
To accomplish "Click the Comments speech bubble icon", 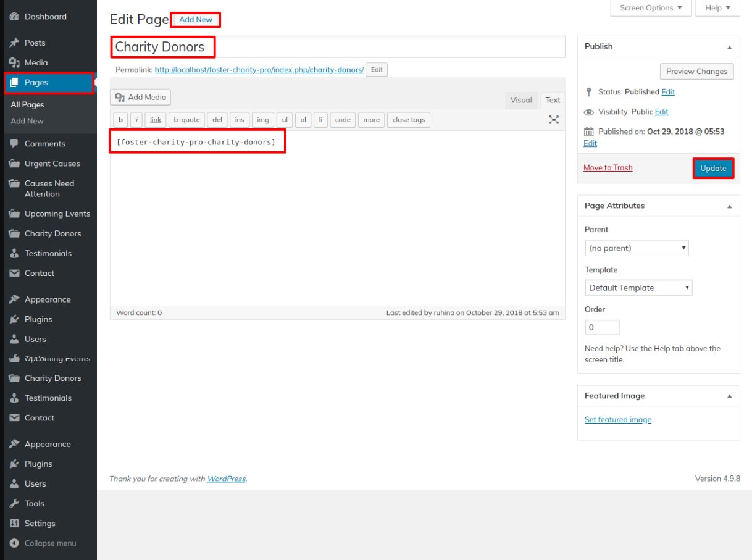I will point(14,144).
